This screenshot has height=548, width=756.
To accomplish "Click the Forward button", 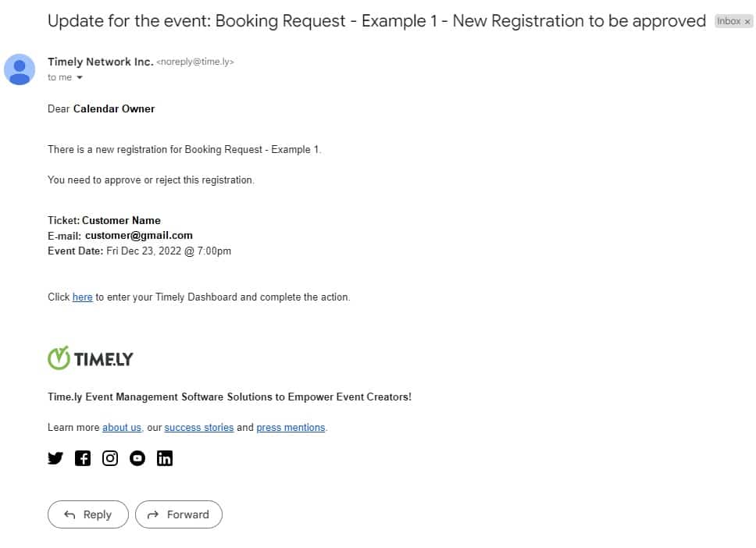I will pyautogui.click(x=179, y=514).
